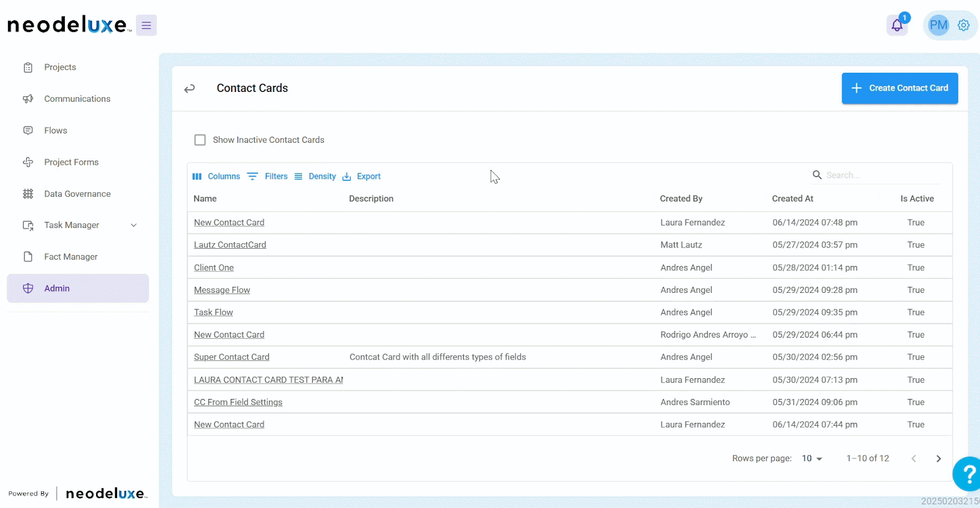Open the Columns selector
This screenshot has width=980, height=508.
(216, 176)
